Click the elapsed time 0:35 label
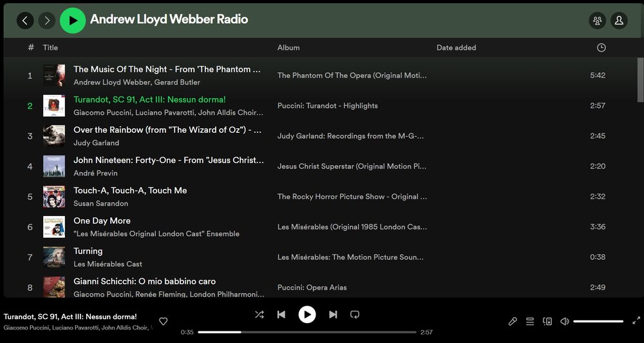The height and width of the screenshot is (343, 644). point(187,332)
